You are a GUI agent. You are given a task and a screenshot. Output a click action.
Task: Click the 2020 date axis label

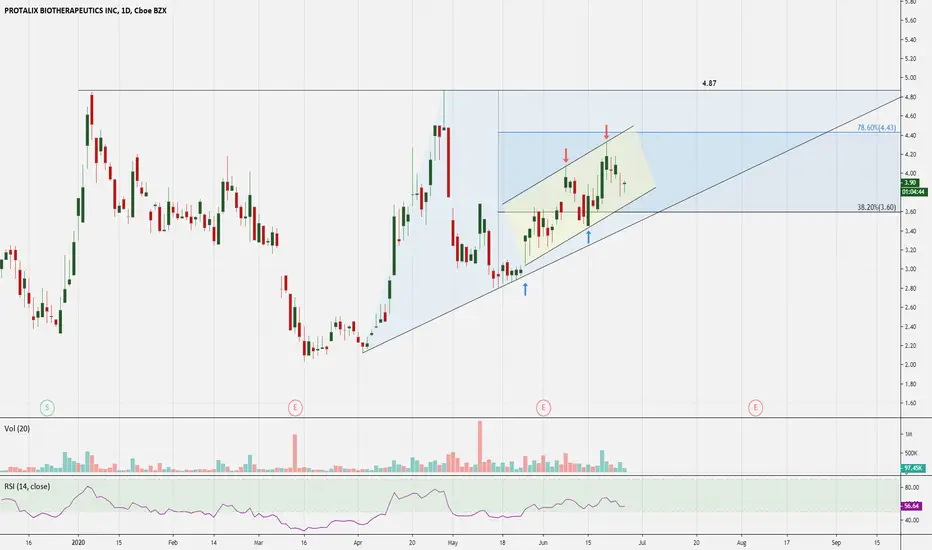pyautogui.click(x=78, y=542)
